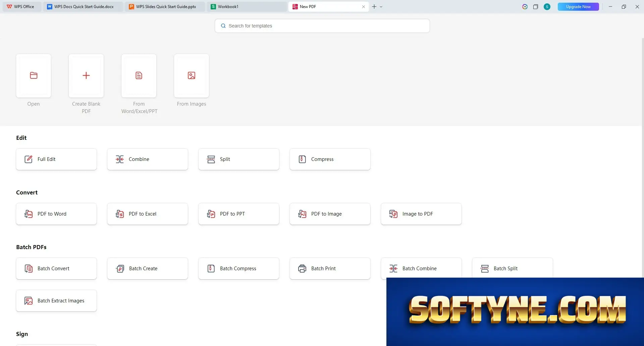The width and height of the screenshot is (644, 346).
Task: Start PDF to Word conversion
Action: click(x=56, y=214)
